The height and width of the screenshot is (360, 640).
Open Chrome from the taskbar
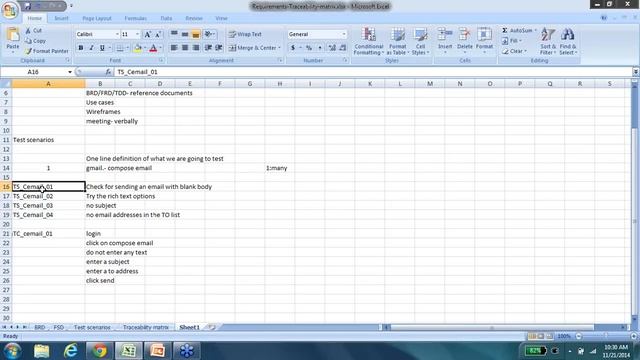tap(99, 351)
